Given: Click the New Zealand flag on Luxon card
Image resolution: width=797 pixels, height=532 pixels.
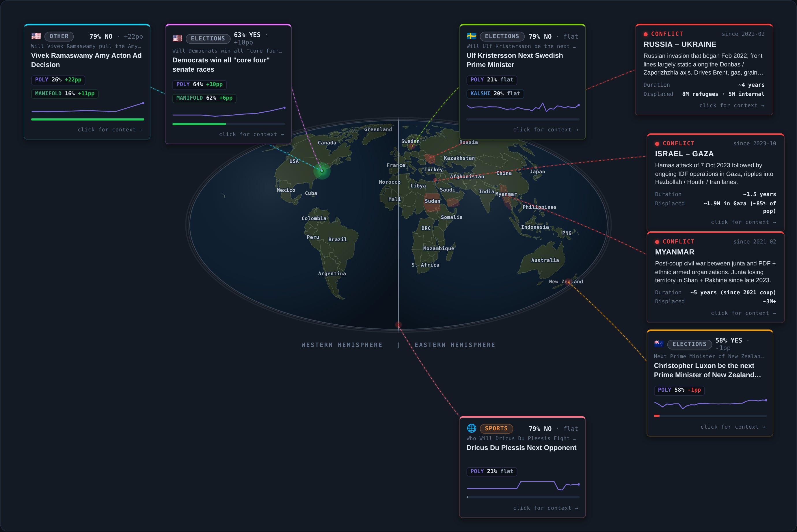Looking at the screenshot, I should click(659, 344).
